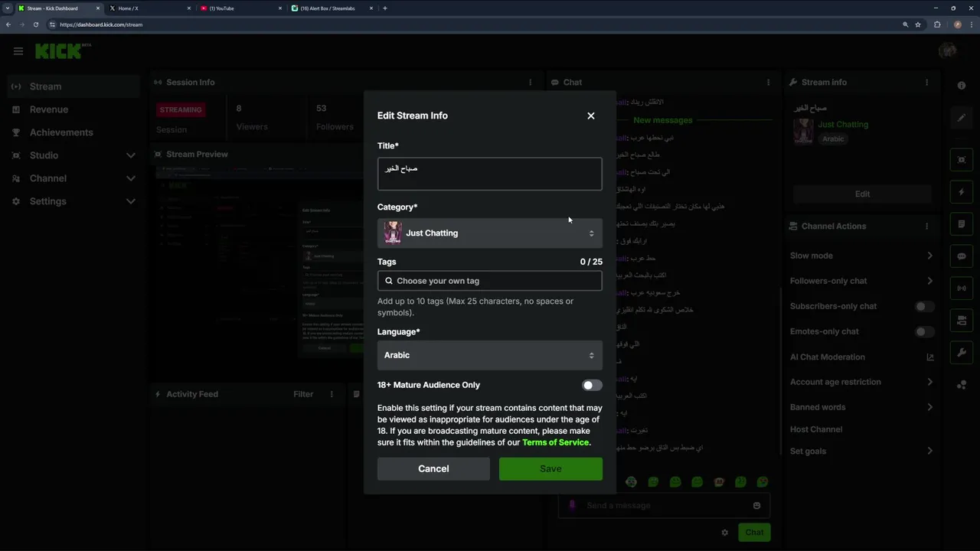Open the Arabic language dropdown
980x551 pixels.
click(x=489, y=355)
